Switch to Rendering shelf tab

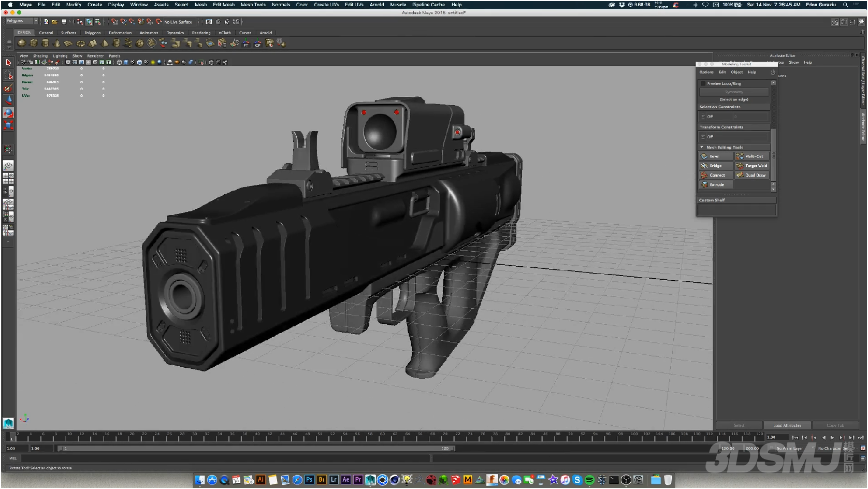pos(201,33)
